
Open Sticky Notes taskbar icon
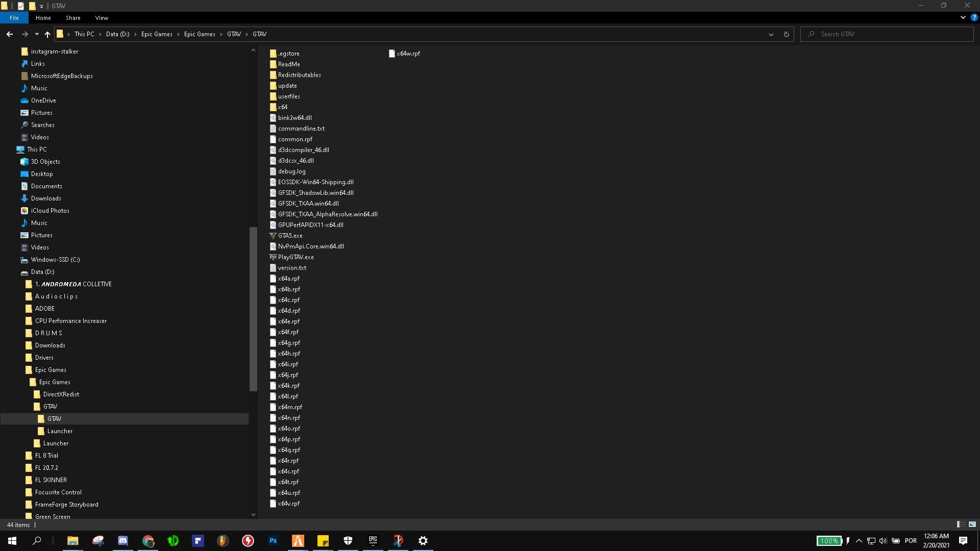coord(323,541)
